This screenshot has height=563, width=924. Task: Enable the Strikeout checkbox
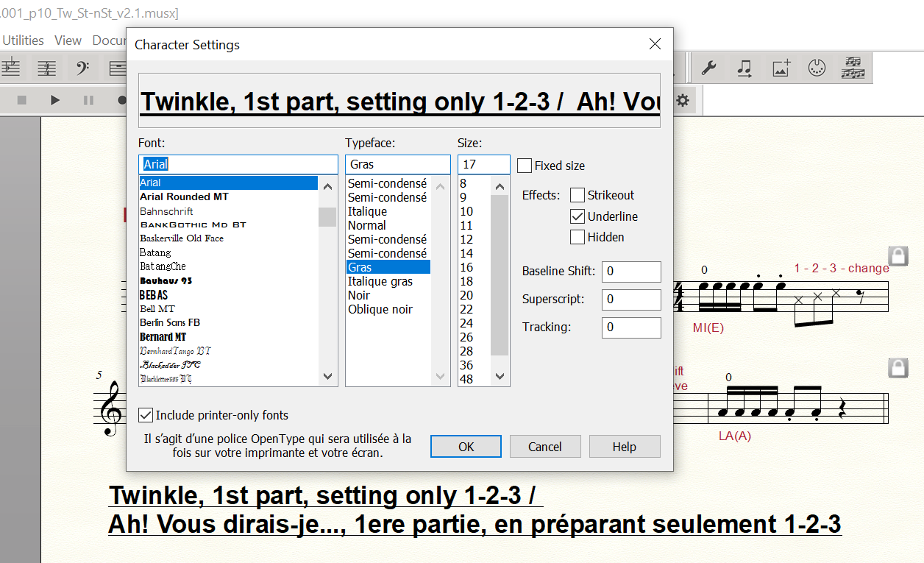click(577, 195)
